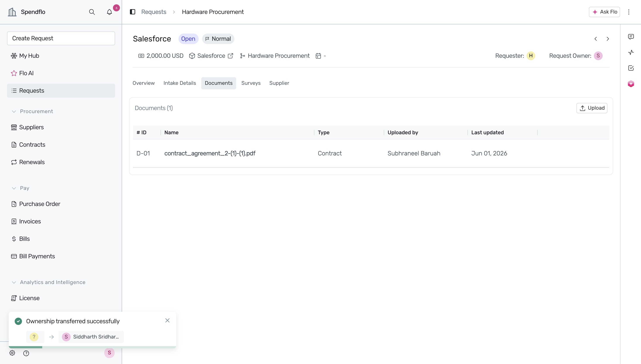This screenshot has width=641, height=364.
Task: Click the Salesforce supplier link
Action: pos(211,56)
